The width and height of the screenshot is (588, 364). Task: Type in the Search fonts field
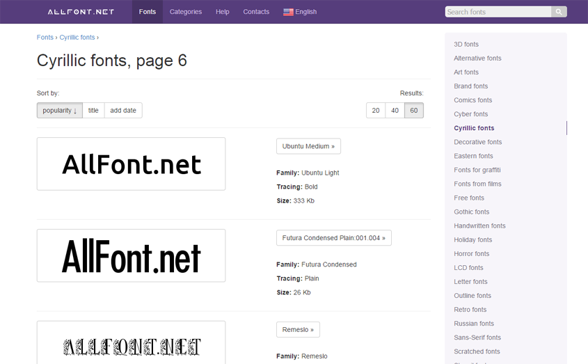[498, 12]
